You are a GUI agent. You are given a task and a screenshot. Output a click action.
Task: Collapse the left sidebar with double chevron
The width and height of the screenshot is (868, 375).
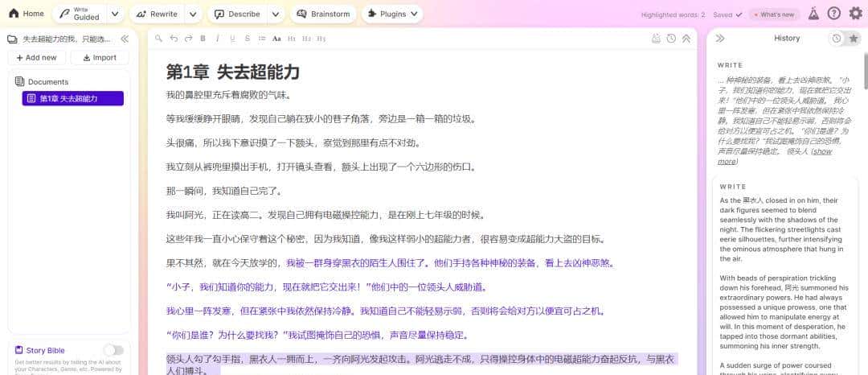[x=125, y=39]
